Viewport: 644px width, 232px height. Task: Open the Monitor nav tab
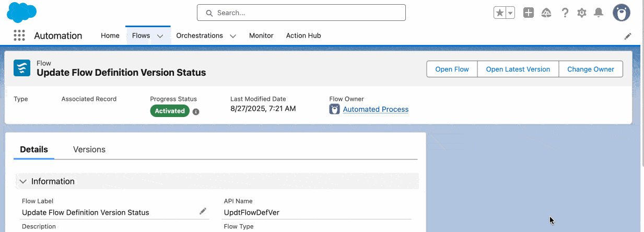click(261, 36)
